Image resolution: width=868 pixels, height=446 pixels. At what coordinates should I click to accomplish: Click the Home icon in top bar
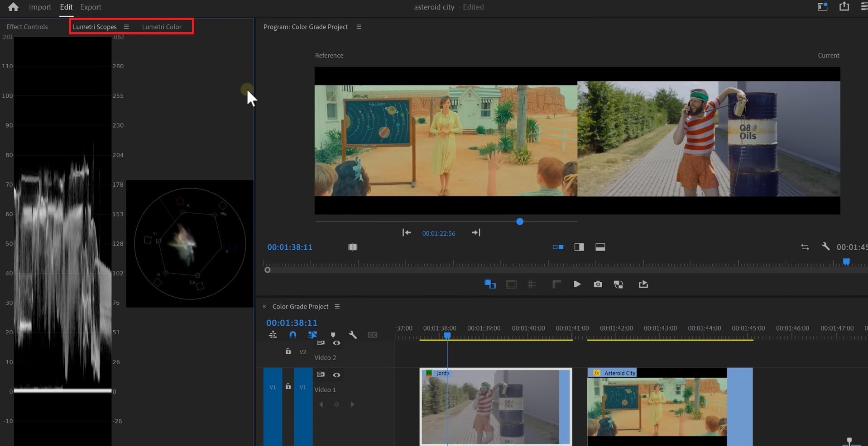(13, 7)
